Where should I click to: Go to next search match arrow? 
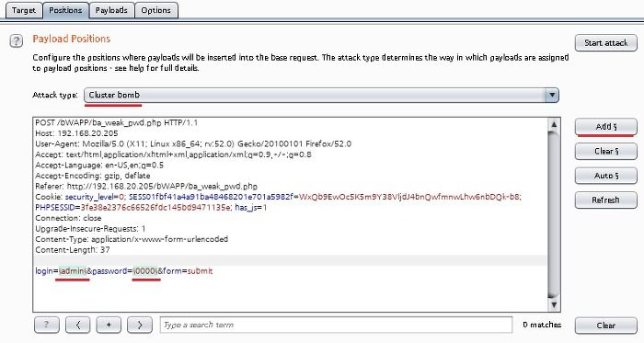(140, 325)
